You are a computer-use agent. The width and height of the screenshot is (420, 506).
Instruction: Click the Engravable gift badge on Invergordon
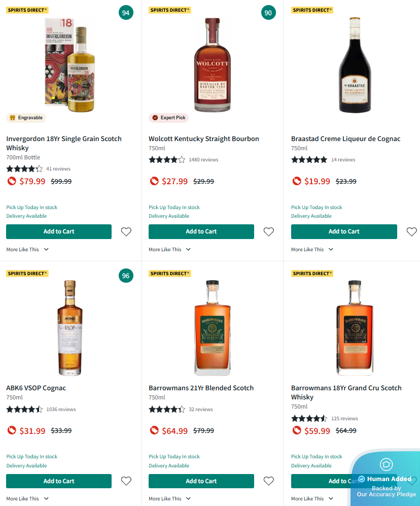tap(26, 118)
